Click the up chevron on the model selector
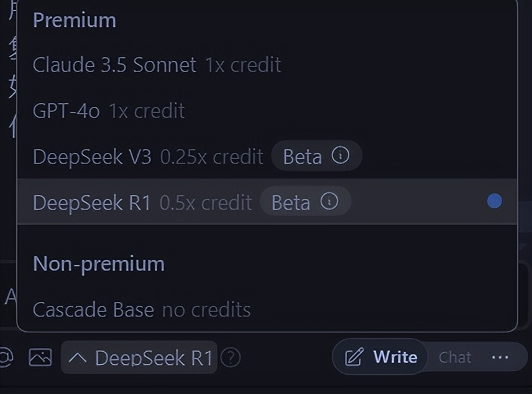This screenshot has width=532, height=394. tap(78, 357)
